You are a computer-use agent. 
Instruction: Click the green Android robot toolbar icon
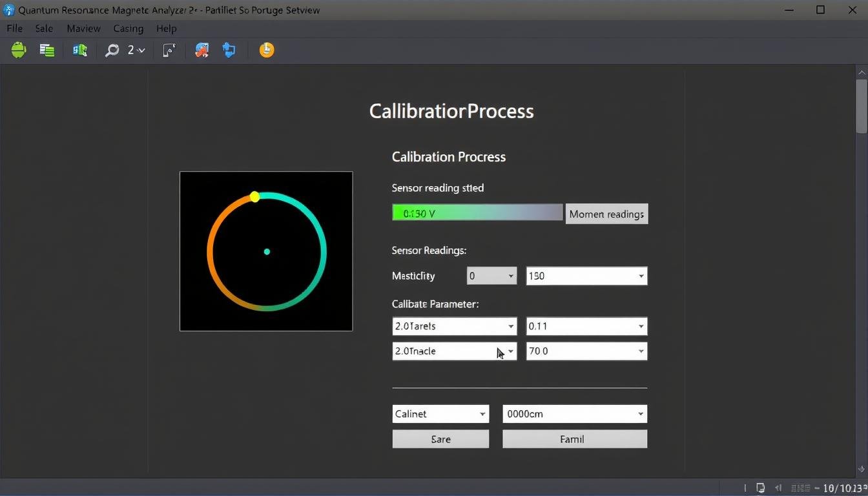pyautogui.click(x=19, y=50)
